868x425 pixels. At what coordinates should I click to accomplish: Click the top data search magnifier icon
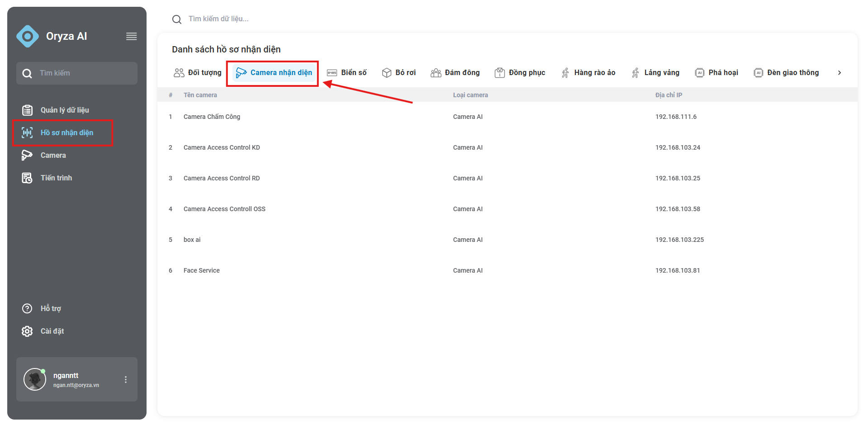pyautogui.click(x=177, y=19)
